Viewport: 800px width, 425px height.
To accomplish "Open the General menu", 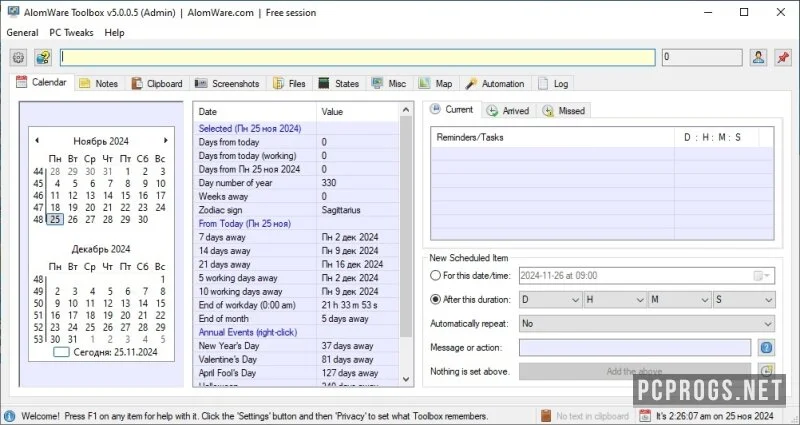I will pyautogui.click(x=22, y=33).
